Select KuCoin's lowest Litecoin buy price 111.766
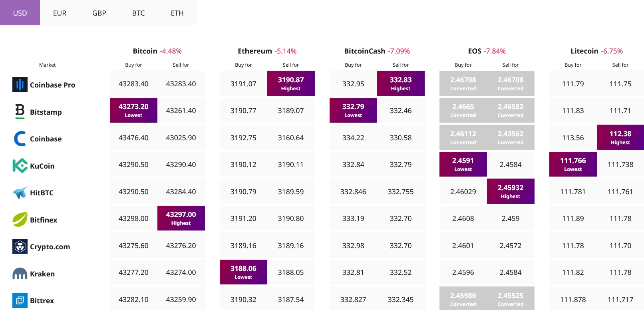Image resolution: width=644 pixels, height=310 pixels. pos(573,164)
